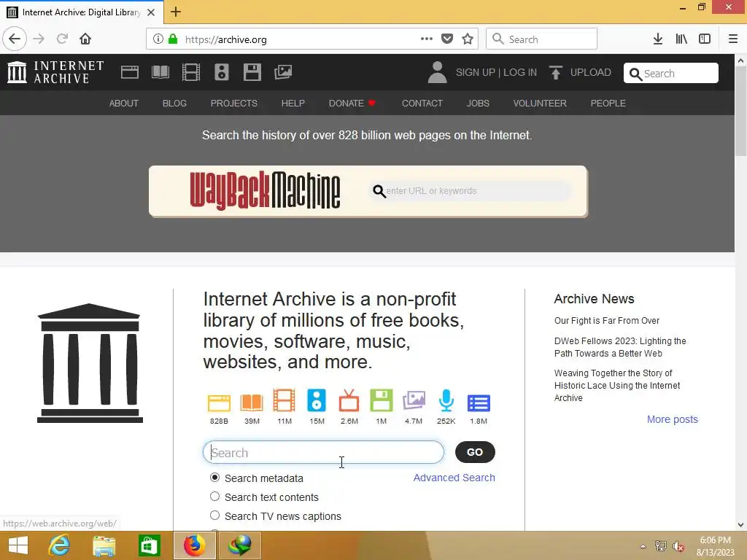
Task: Bookmark this page with star icon
Action: pyautogui.click(x=468, y=39)
